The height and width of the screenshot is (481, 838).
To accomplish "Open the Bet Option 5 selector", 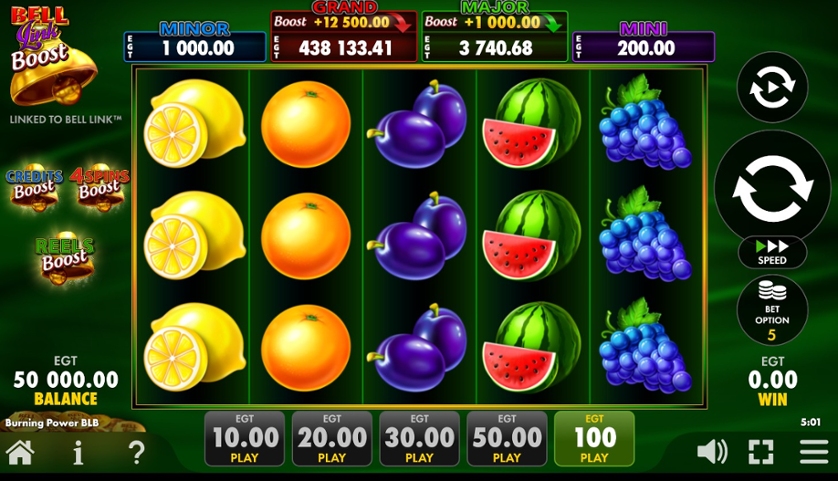I will (x=772, y=311).
